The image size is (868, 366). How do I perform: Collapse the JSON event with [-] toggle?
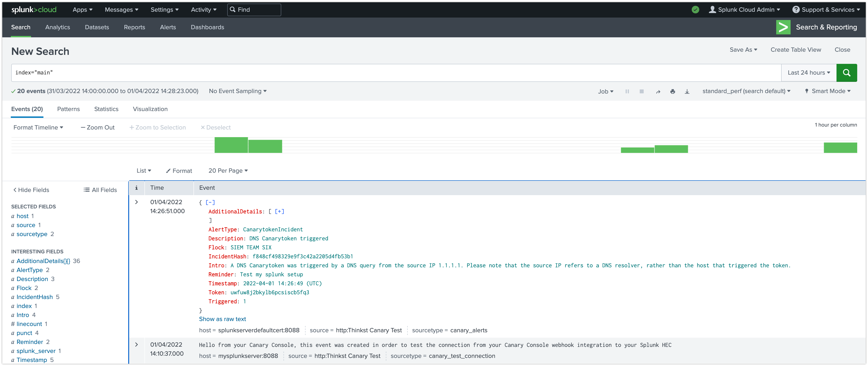coord(210,202)
